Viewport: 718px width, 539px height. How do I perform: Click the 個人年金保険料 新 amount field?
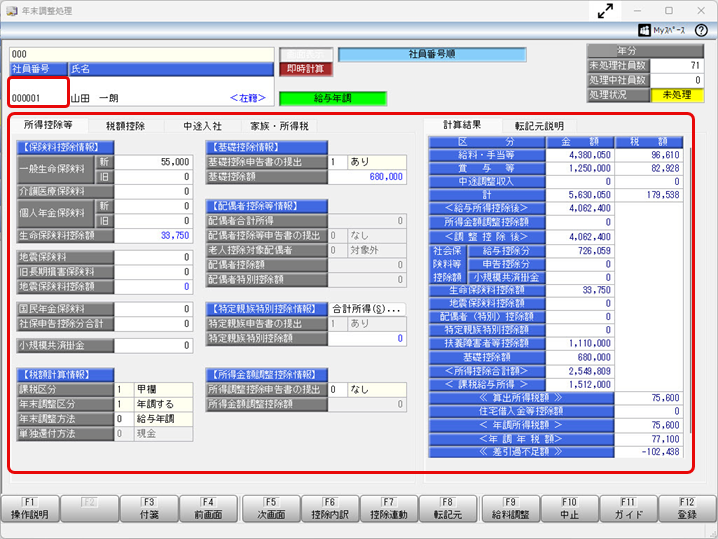tap(153, 206)
